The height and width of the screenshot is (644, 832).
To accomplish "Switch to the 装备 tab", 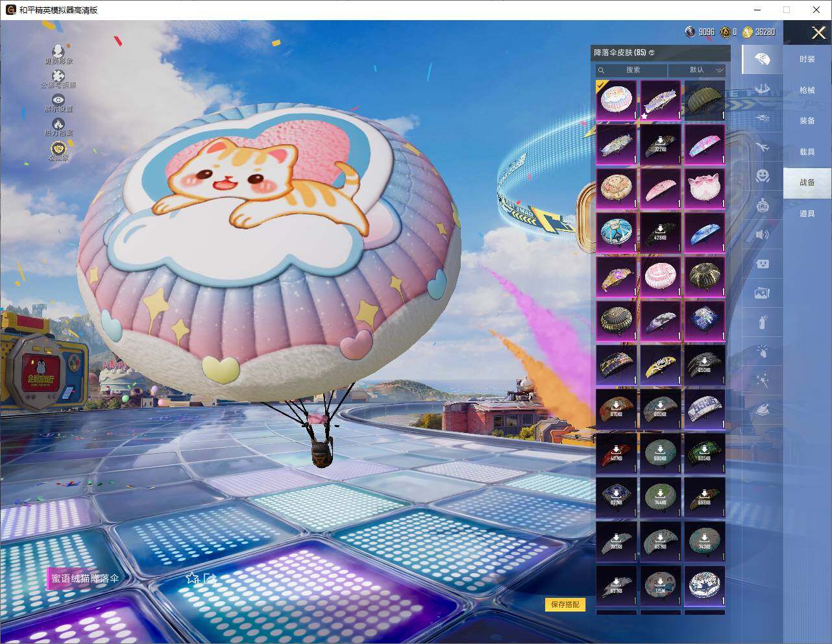I will (807, 121).
